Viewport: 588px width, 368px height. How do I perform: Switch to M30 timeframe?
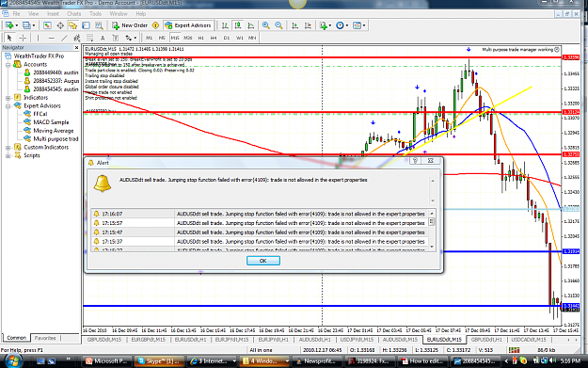click(x=188, y=38)
